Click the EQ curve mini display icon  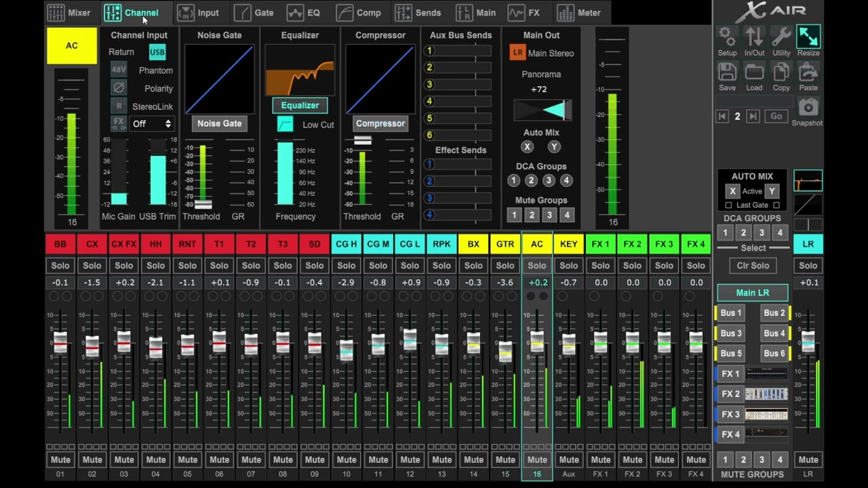808,181
